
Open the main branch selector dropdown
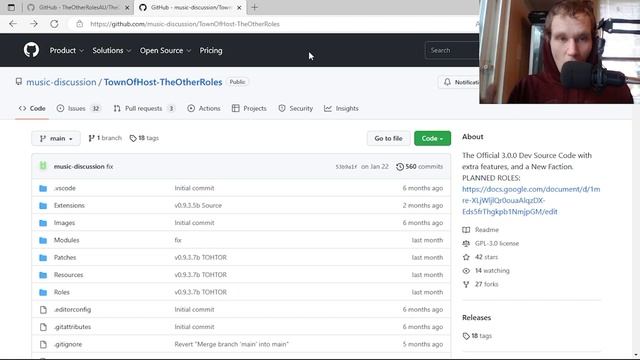click(56, 138)
